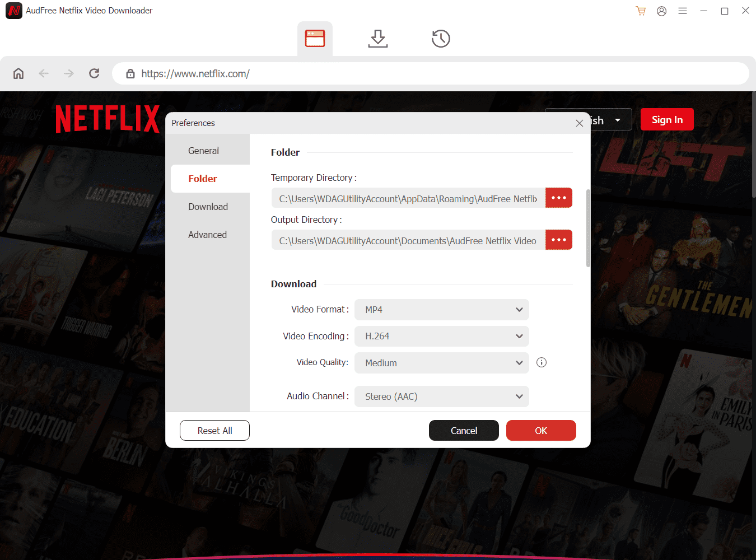Navigate forward with the right arrow
Screen dimensions: 756x560
coord(69,73)
